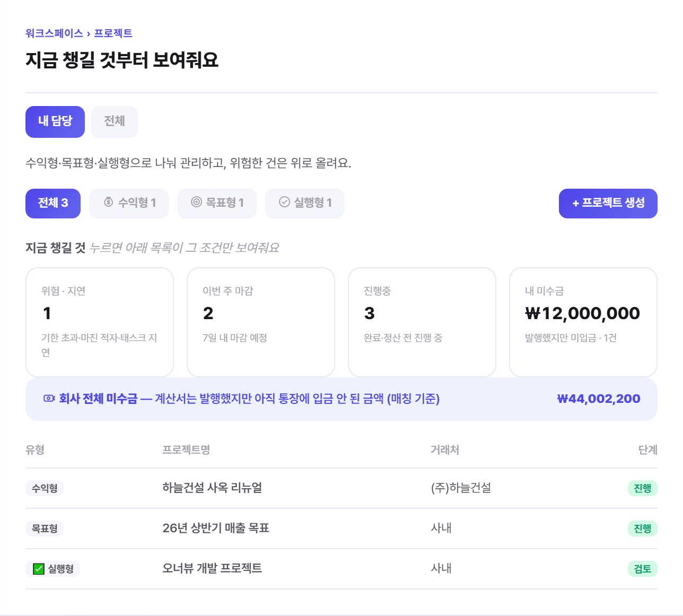Click the money icon beside 회사 전체 미수금
Viewport: 683px width, 616px height.
click(x=49, y=398)
